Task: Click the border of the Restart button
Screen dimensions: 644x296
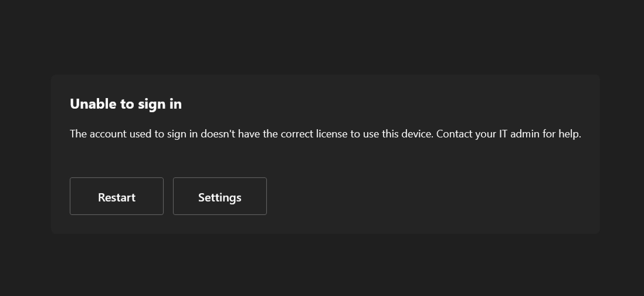Action: (116, 178)
